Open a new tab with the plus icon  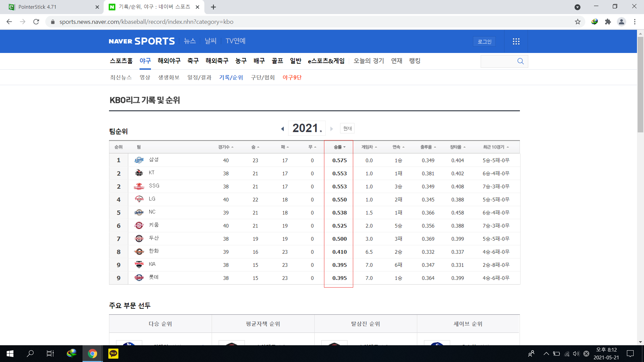(x=213, y=7)
